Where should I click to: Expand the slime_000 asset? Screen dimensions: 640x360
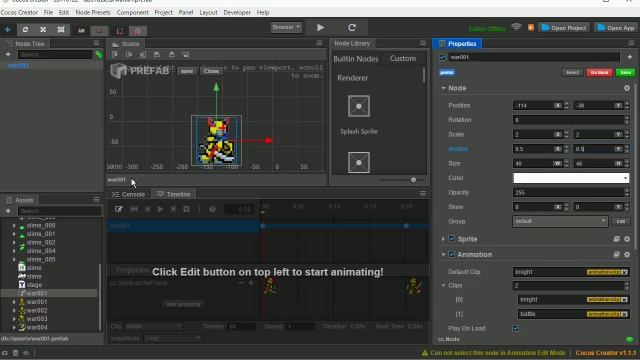pos(14,225)
